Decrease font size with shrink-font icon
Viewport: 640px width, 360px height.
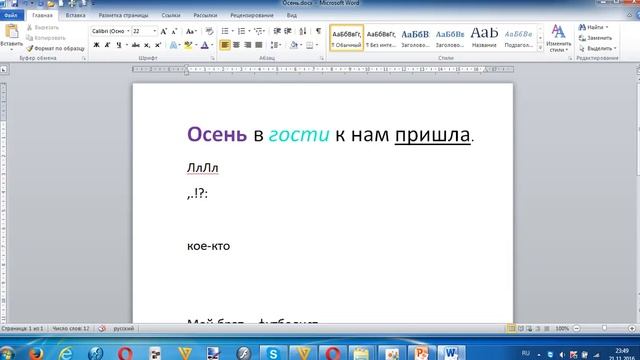point(174,31)
